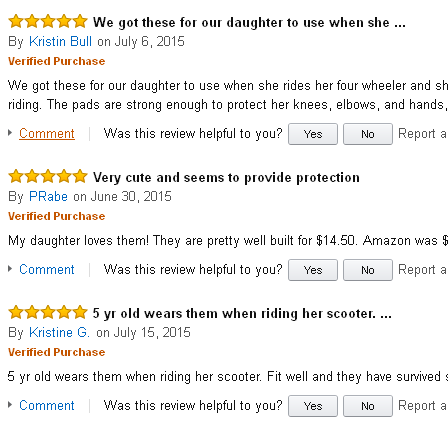Vote No on Kristine G.'s review
The width and height of the screenshot is (448, 425).
[x=368, y=406]
